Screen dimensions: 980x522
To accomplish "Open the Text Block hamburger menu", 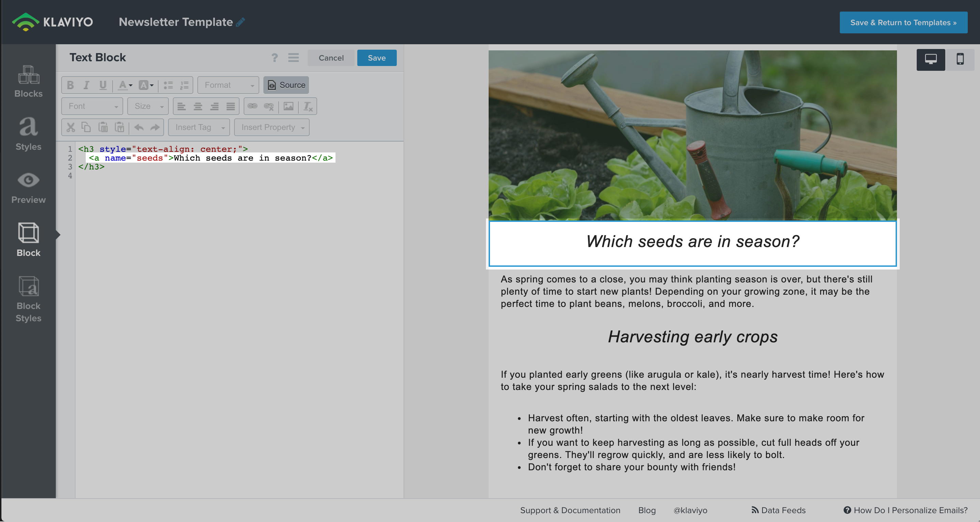I will pos(293,58).
